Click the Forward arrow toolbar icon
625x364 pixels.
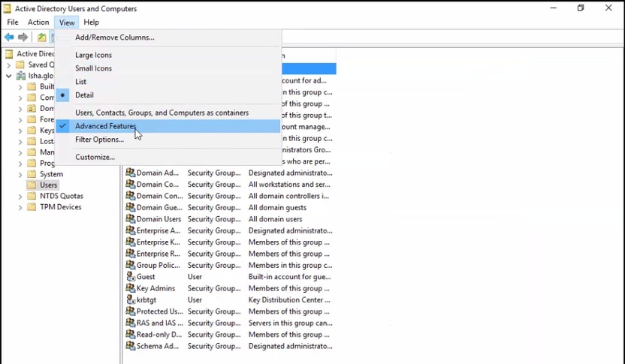pos(23,38)
